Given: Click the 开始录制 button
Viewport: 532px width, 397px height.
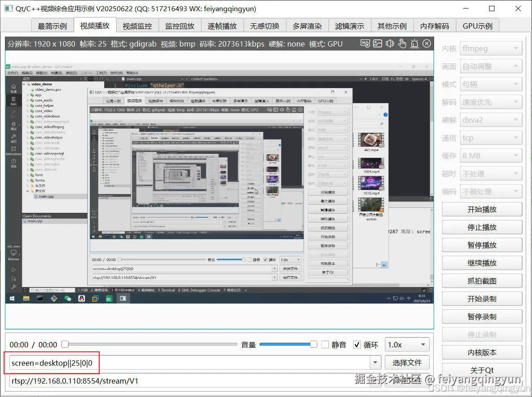Looking at the screenshot, I should [x=482, y=299].
